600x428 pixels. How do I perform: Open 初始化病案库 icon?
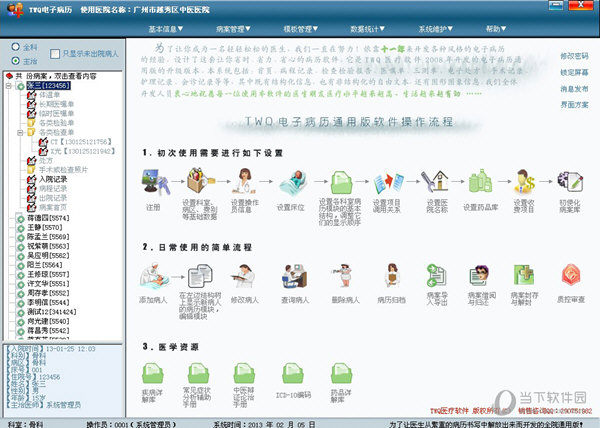570,181
